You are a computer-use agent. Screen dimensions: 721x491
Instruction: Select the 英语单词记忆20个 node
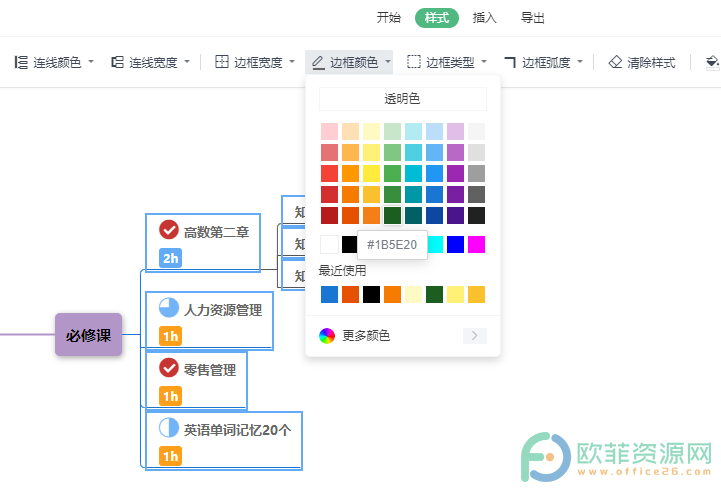[224, 441]
